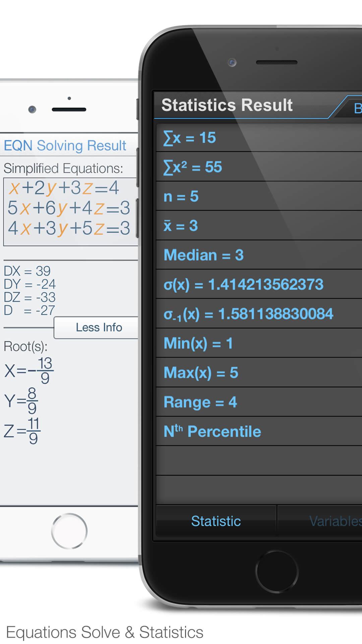The height and width of the screenshot is (644, 362).
Task: Select the Range = 4 row
Action: [259, 402]
